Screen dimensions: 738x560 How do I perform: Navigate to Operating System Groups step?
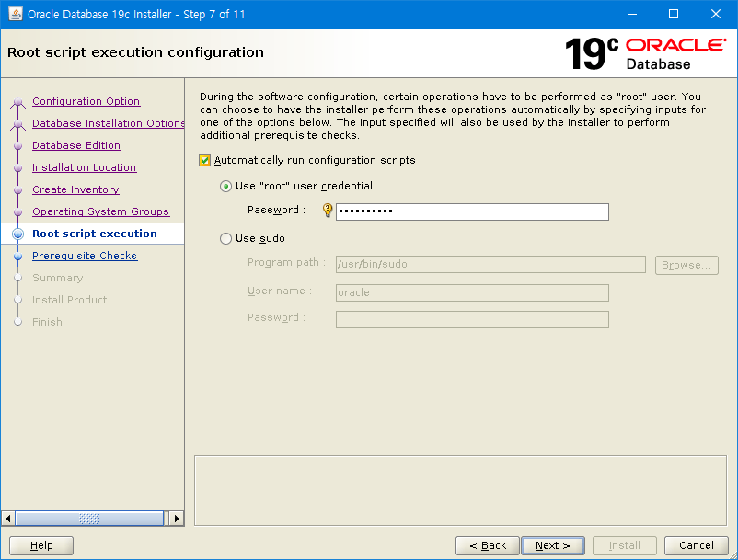coord(100,212)
